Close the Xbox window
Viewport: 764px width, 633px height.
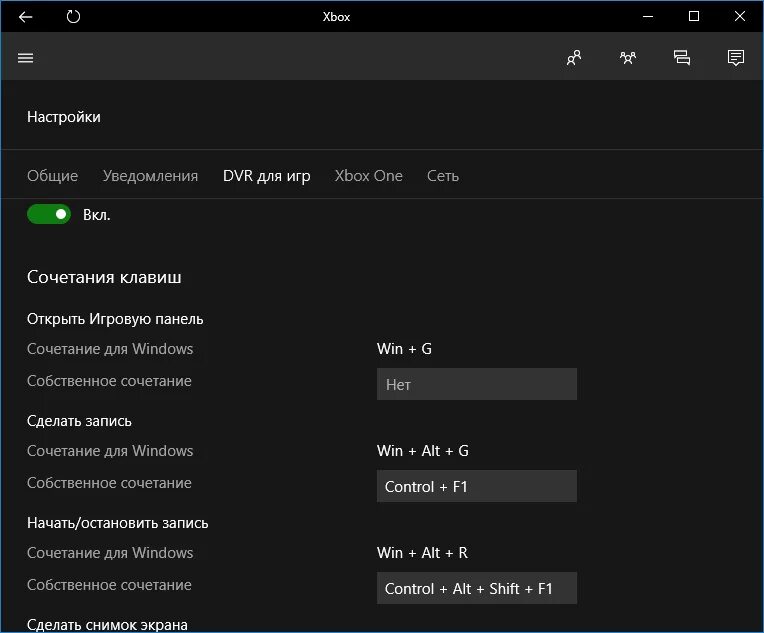tap(740, 17)
